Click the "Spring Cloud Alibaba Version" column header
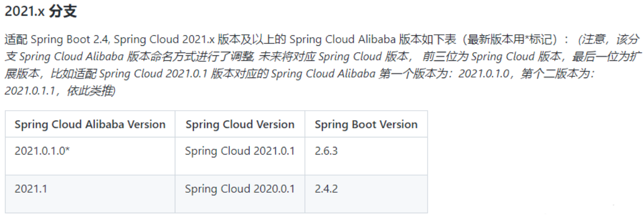This screenshot has width=644, height=219. click(x=90, y=125)
